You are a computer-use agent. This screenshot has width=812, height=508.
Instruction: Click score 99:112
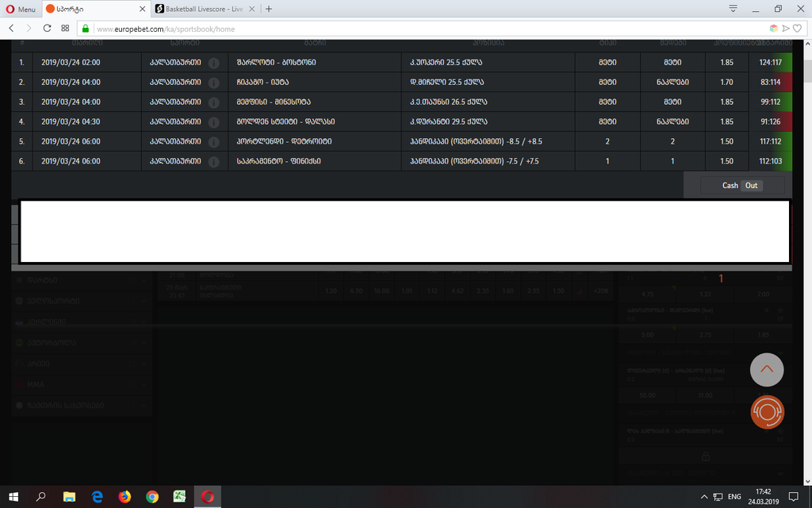coord(771,102)
